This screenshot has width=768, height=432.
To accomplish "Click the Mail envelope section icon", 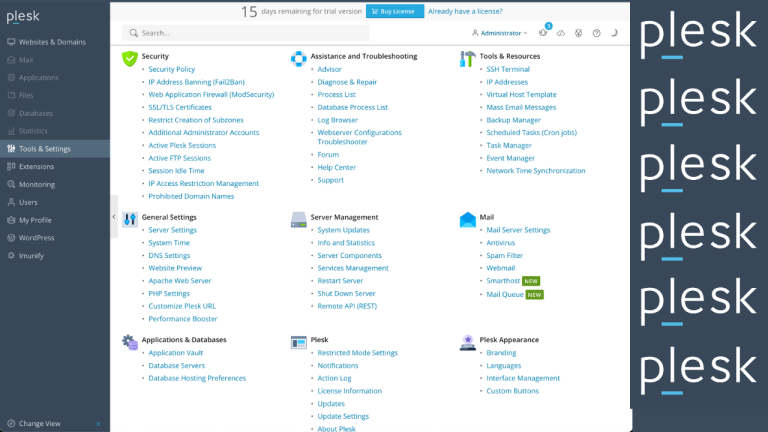I will click(467, 219).
